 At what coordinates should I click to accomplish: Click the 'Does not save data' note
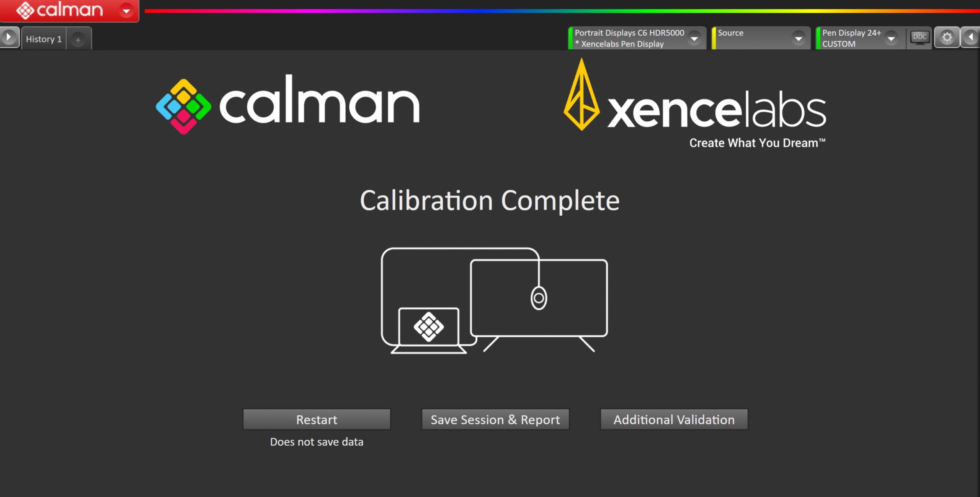coord(317,442)
